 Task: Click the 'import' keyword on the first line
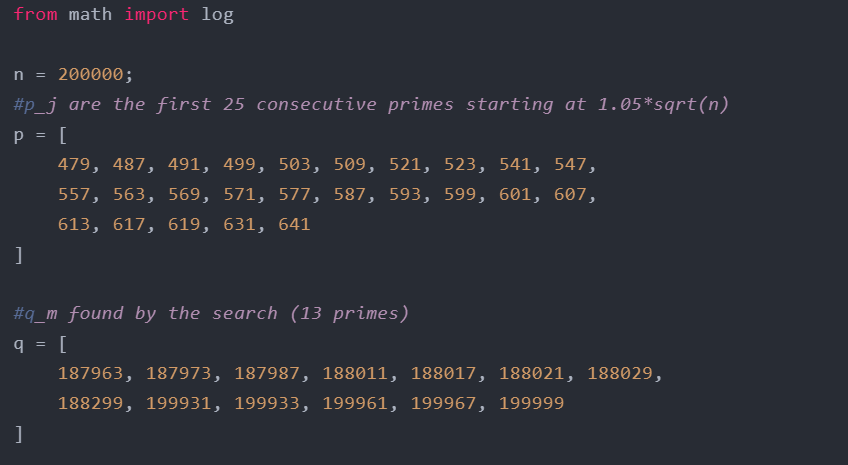[x=156, y=16]
